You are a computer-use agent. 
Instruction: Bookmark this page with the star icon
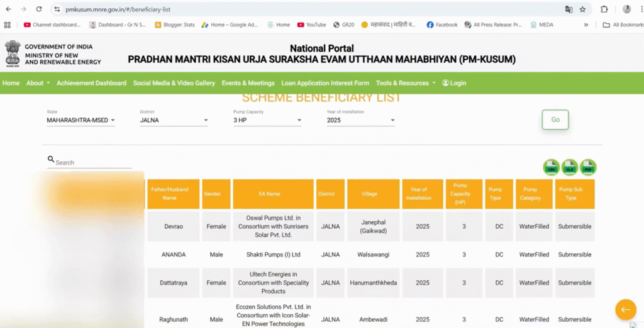582,9
